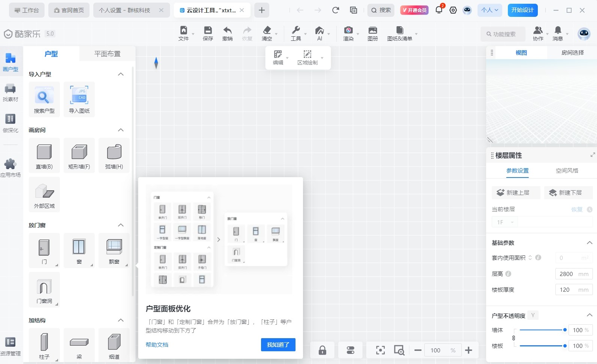Toggle the display switches button in bottom bar

pos(350,351)
